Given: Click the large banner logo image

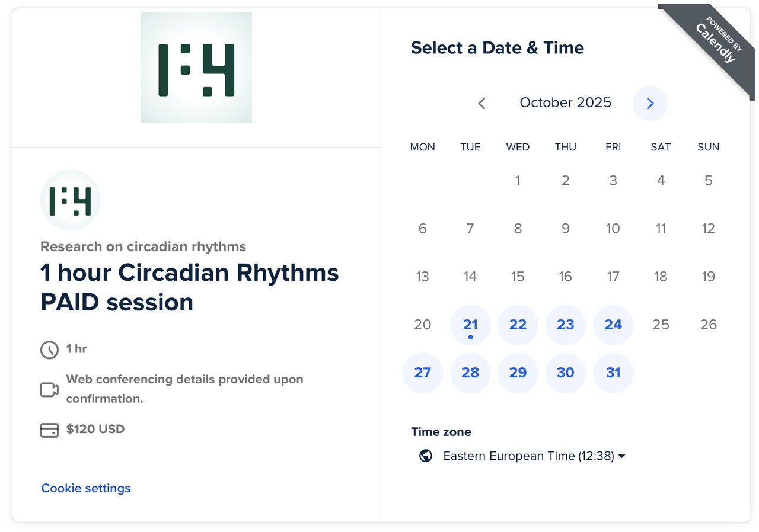Looking at the screenshot, I should 196,68.
